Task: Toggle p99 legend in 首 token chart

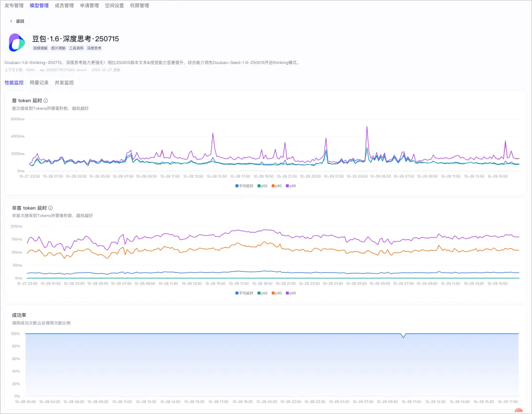Action: (x=291, y=186)
